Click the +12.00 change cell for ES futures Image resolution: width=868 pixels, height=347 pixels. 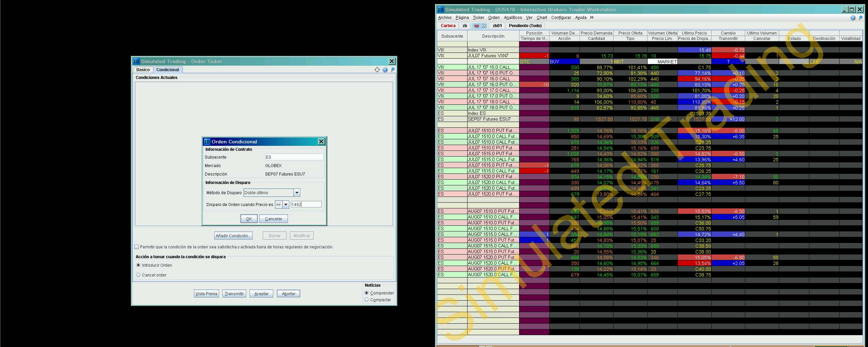[x=728, y=119]
